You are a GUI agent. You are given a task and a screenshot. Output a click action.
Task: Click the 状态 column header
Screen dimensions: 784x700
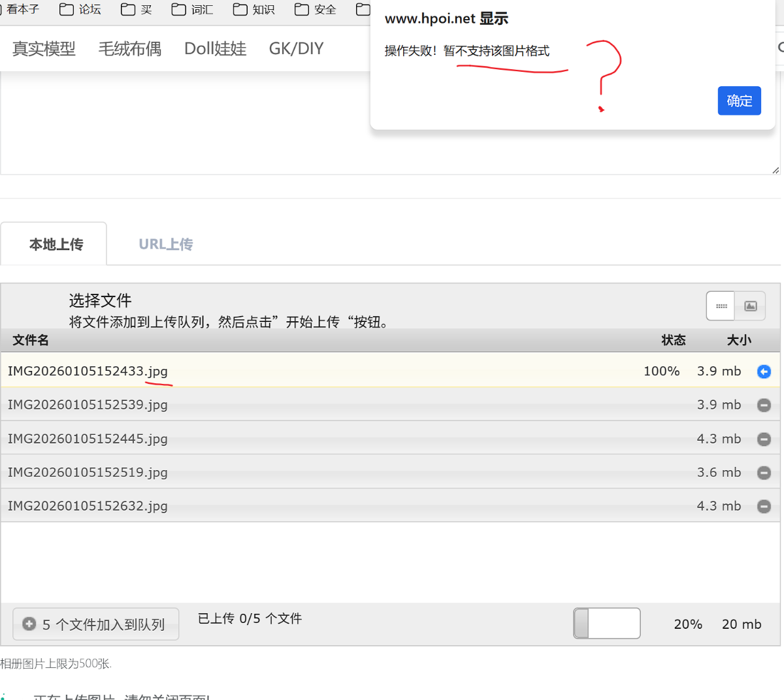(x=674, y=340)
